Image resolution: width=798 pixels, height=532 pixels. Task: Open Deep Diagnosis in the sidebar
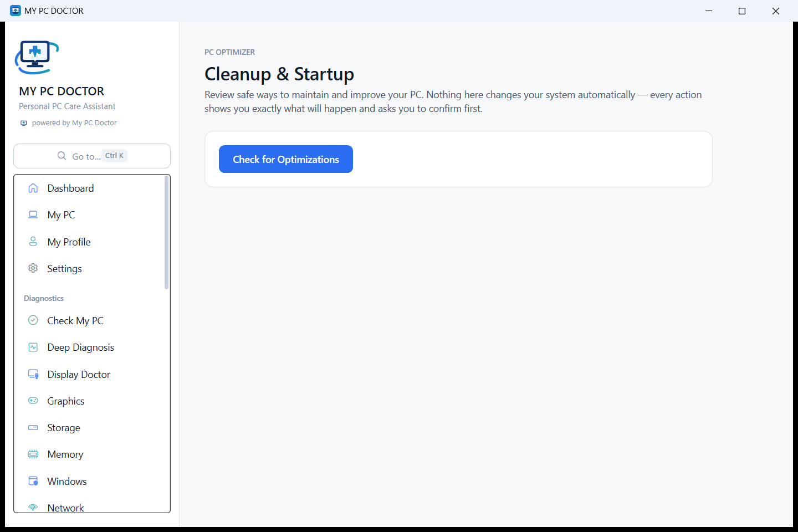tap(89, 347)
